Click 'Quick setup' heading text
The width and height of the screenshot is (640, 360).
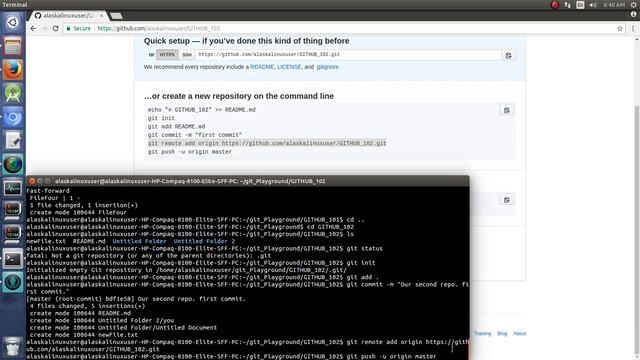pyautogui.click(x=246, y=41)
